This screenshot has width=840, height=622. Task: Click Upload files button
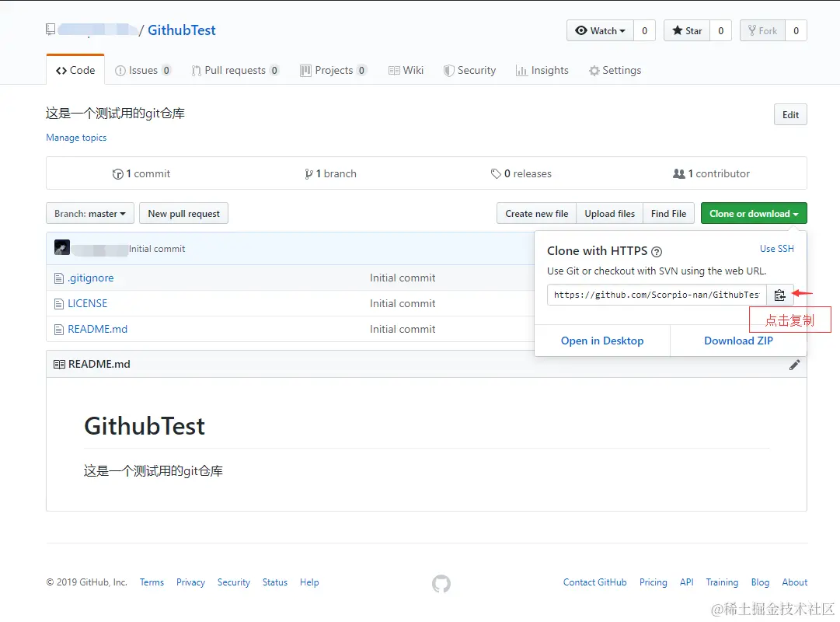610,213
